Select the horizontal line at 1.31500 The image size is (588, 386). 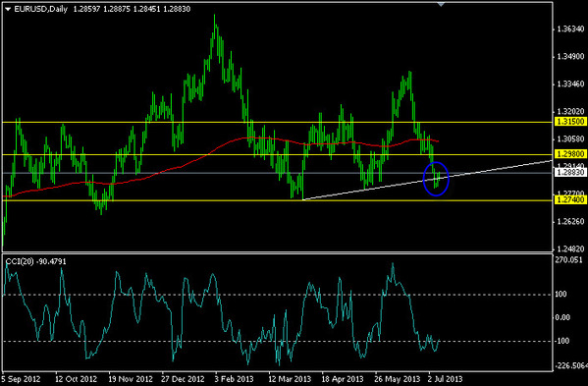pyautogui.click(x=278, y=122)
